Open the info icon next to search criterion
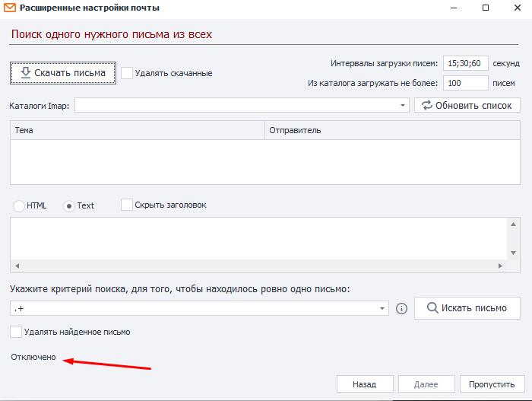This screenshot has width=532, height=401. [402, 309]
